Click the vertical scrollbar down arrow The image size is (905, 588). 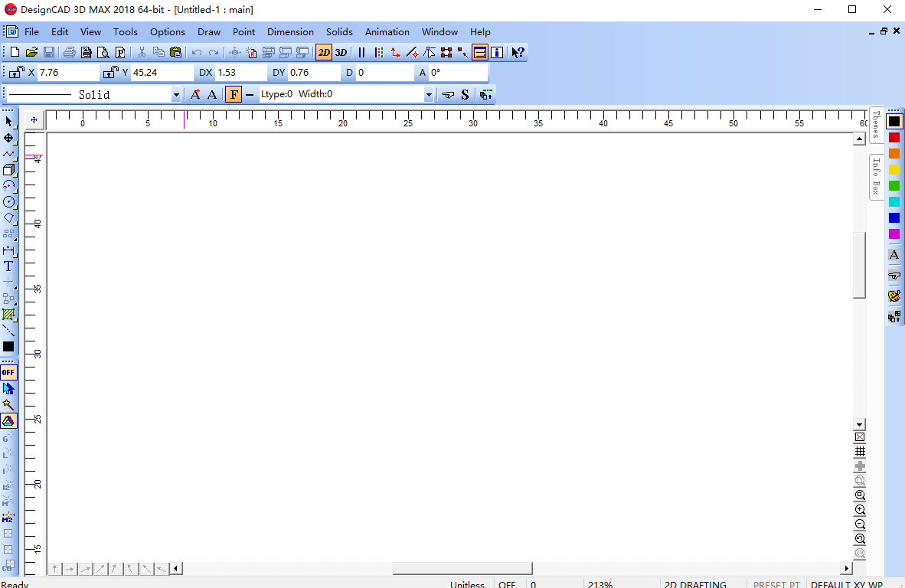point(859,425)
